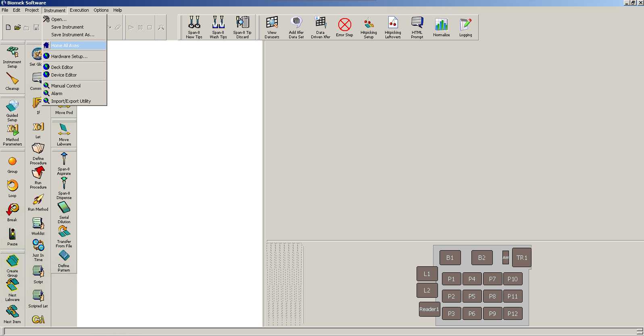This screenshot has height=336, width=644.
Task: Open the Device Editor
Action: pyautogui.click(x=74, y=75)
